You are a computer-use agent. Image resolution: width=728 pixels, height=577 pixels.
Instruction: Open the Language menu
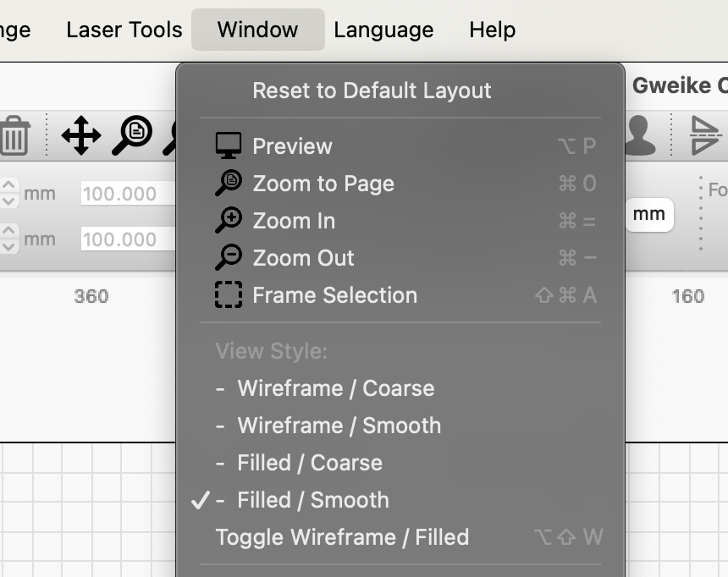[383, 30]
